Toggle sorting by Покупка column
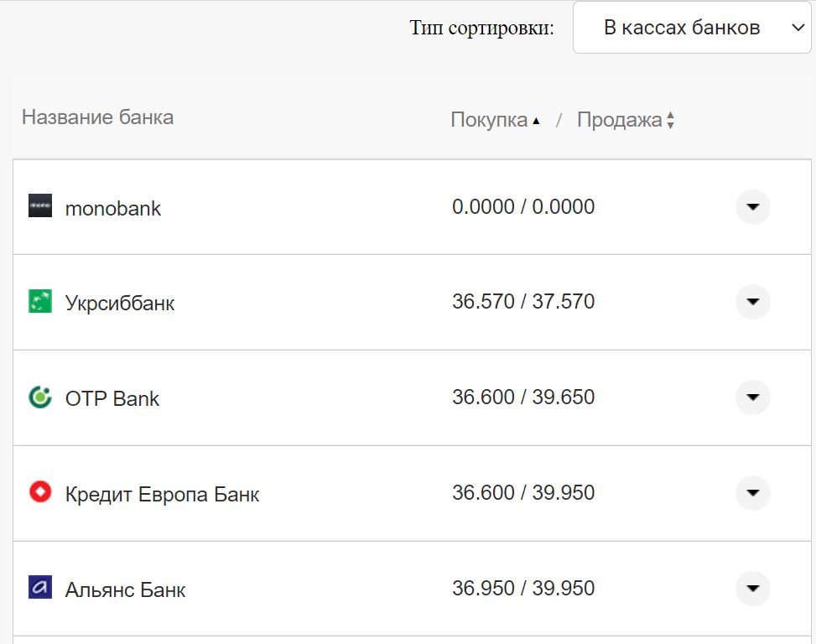 tap(491, 119)
